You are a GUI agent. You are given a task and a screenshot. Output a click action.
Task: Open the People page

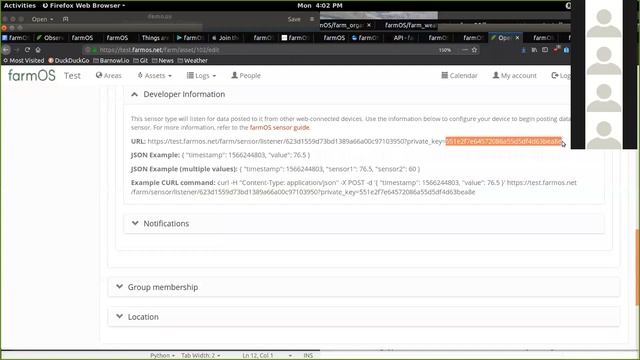click(246, 76)
